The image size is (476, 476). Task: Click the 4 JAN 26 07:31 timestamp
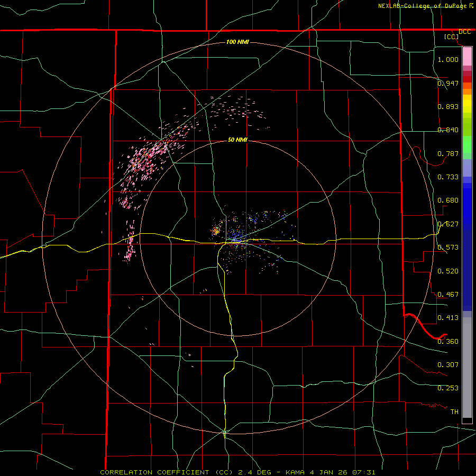[x=343, y=472]
